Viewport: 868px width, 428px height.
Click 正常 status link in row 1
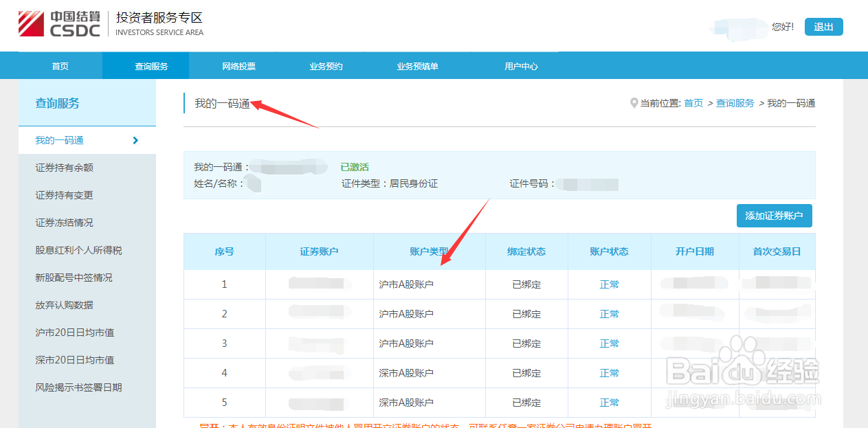point(609,284)
